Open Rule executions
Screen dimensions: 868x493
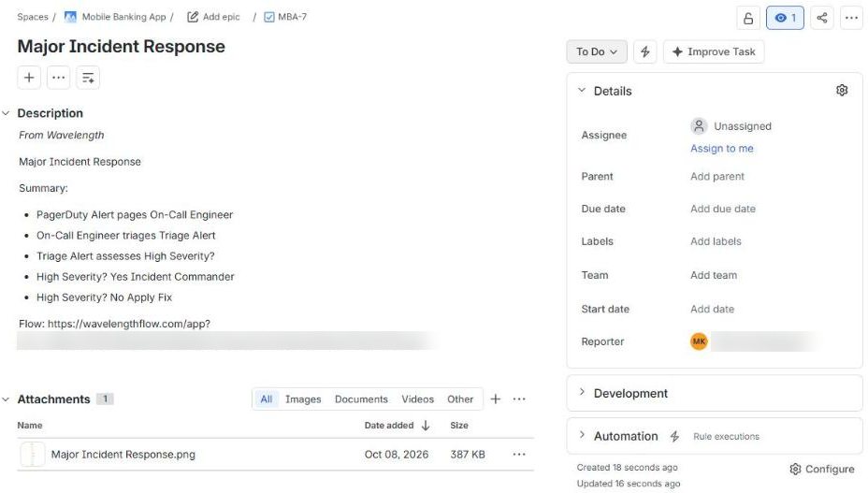point(726,437)
